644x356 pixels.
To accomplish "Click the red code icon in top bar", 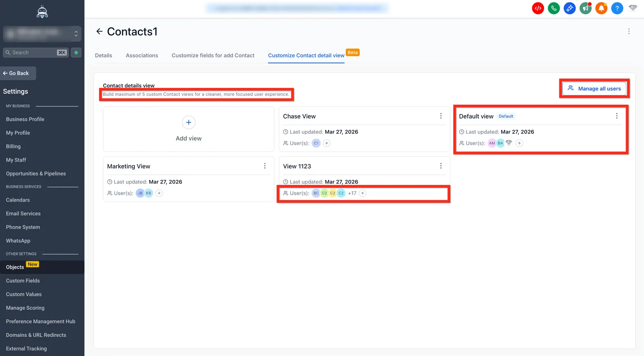I will pyautogui.click(x=538, y=8).
